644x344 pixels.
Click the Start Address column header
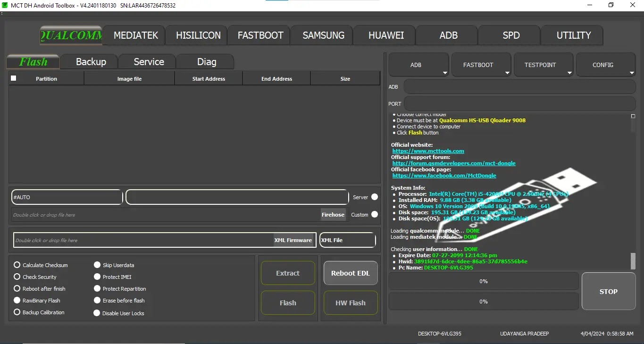point(209,79)
